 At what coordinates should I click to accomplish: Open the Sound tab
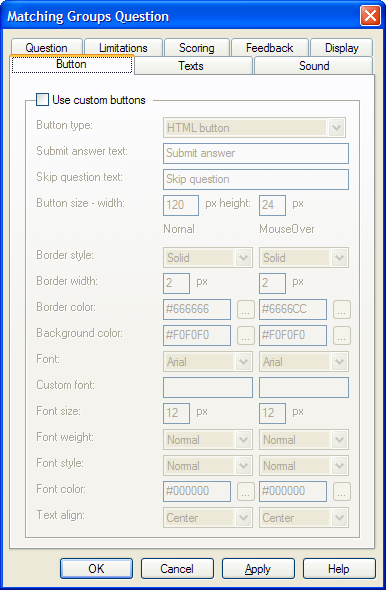(x=313, y=66)
